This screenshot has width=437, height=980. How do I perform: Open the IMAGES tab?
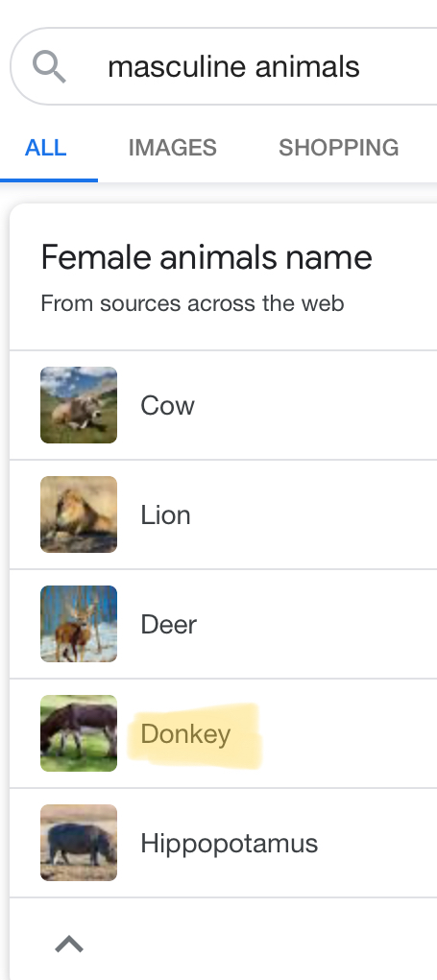(x=173, y=148)
